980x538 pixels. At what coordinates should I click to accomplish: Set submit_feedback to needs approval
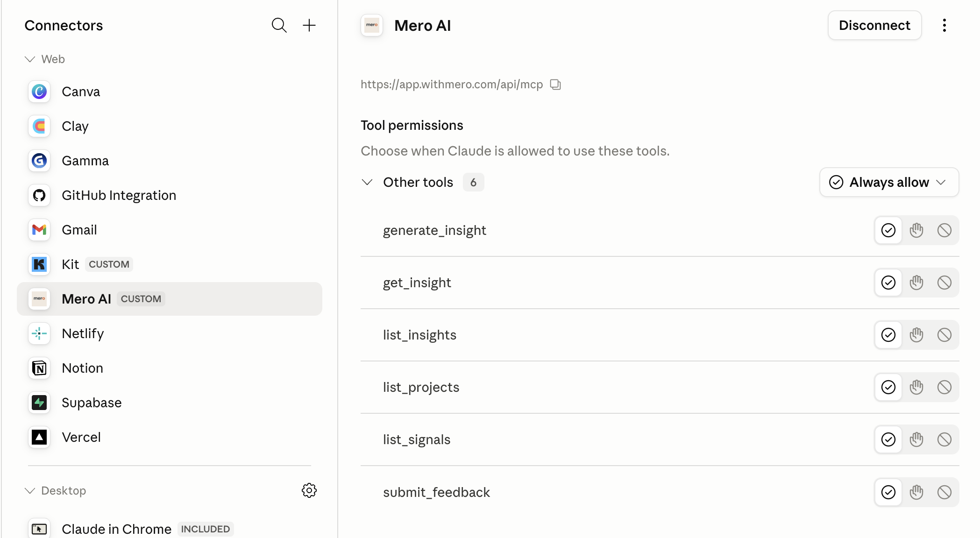click(x=916, y=492)
